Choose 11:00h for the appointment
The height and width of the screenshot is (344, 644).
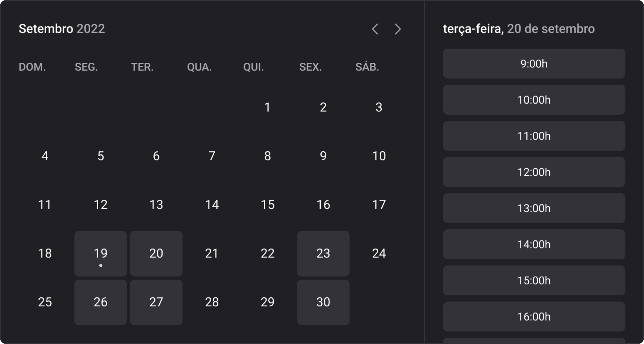[x=534, y=136]
